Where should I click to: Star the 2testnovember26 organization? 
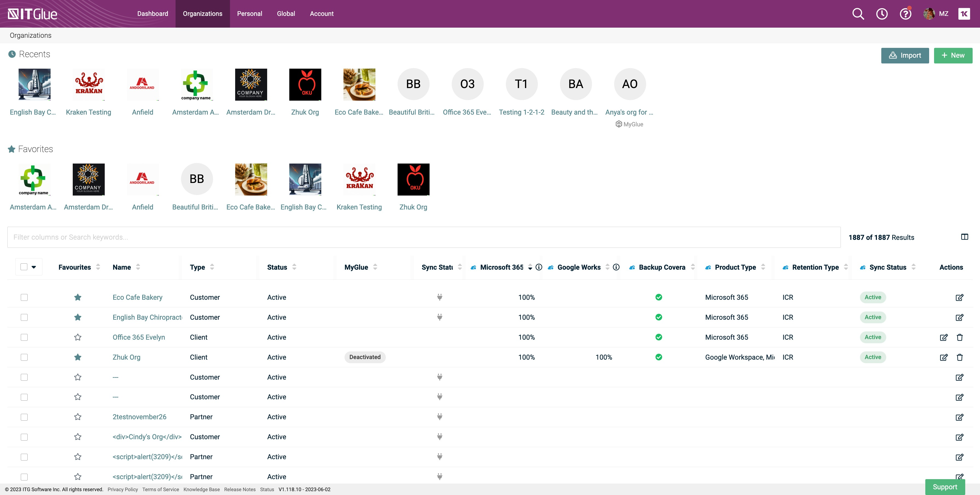click(x=78, y=417)
